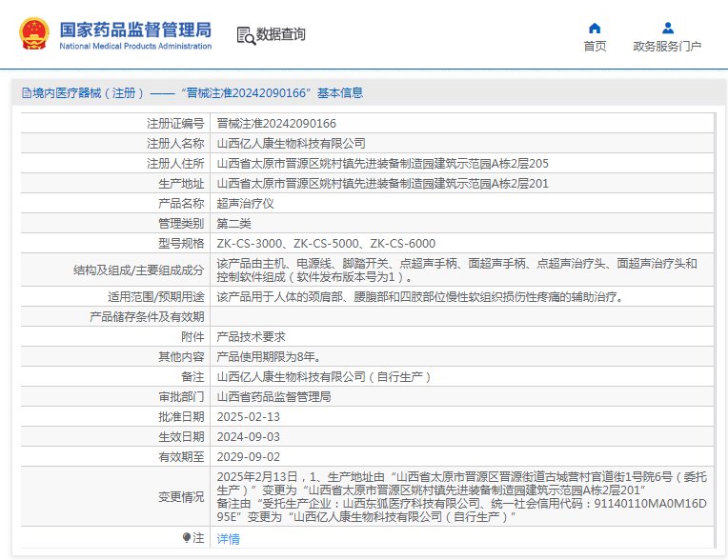
Task: Click the home house icon
Action: click(595, 29)
